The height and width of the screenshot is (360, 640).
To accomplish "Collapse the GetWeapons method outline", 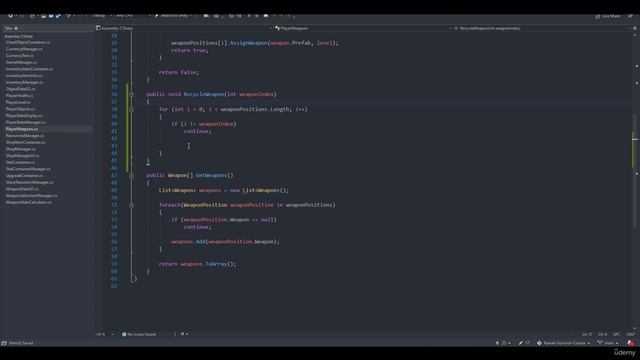I will click(x=131, y=176).
